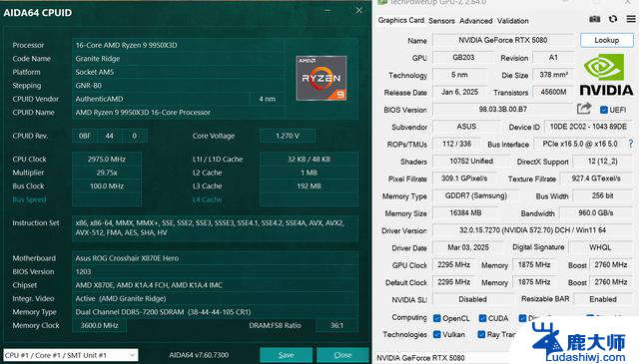This screenshot has height=364, width=639.
Task: Click the 16-Core AMD Ryzen 9 9950X3D processor text
Action: point(127,45)
